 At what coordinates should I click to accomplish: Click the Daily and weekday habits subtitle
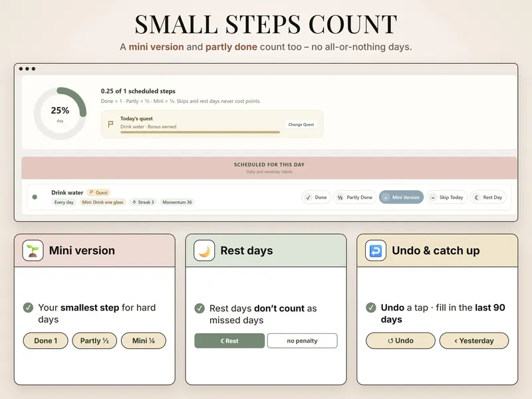point(269,172)
